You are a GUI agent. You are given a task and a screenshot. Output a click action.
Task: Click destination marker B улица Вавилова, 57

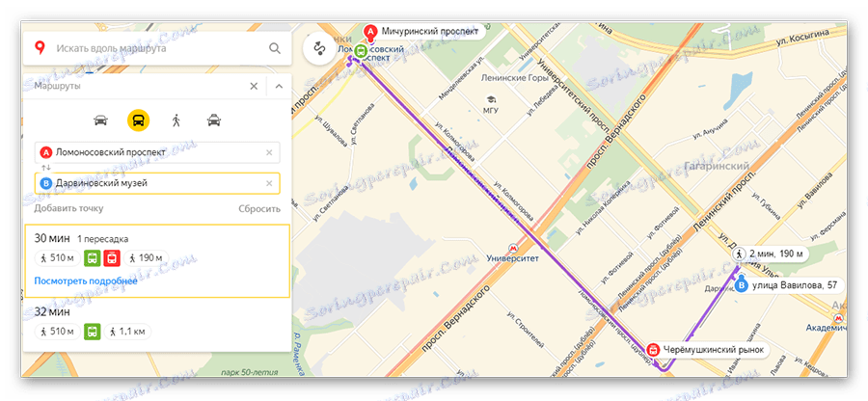click(790, 286)
